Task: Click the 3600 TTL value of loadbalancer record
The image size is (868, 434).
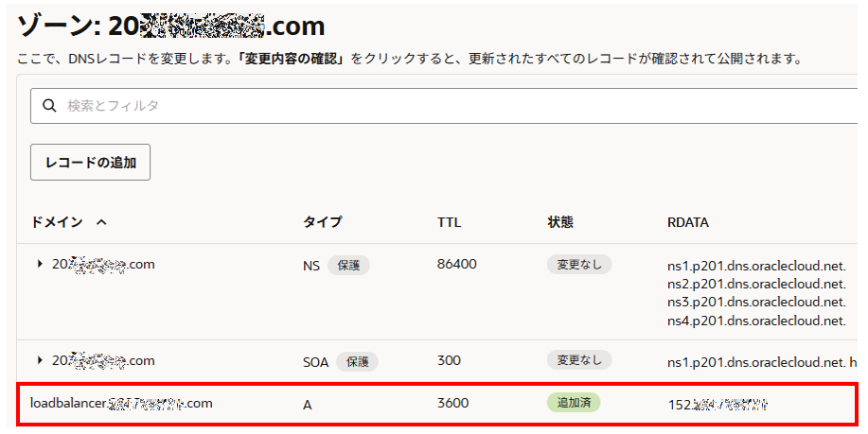Action: [452, 402]
